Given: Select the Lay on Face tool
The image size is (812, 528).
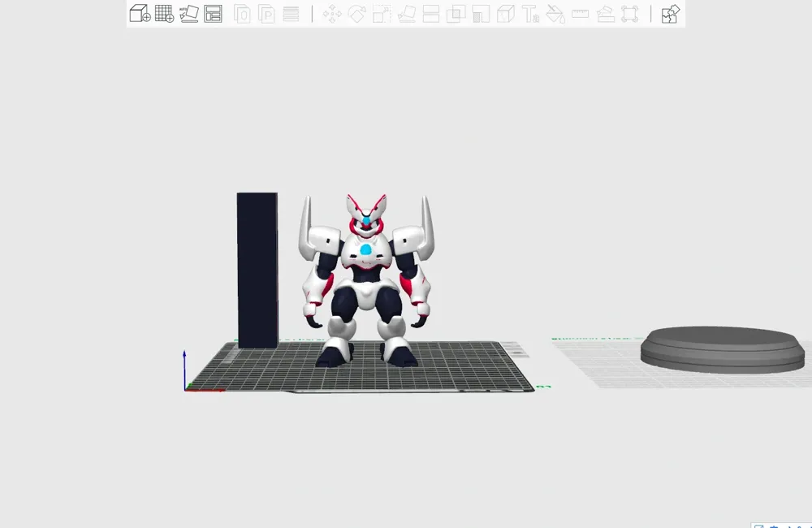Looking at the screenshot, I should pyautogui.click(x=407, y=14).
